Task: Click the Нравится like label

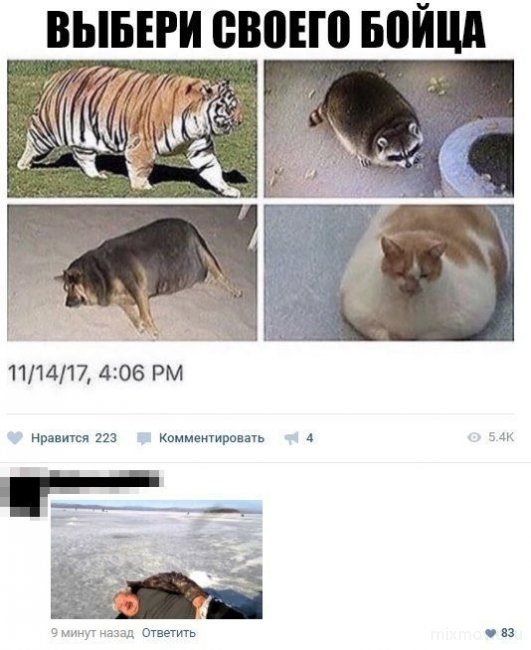Action: (60, 438)
